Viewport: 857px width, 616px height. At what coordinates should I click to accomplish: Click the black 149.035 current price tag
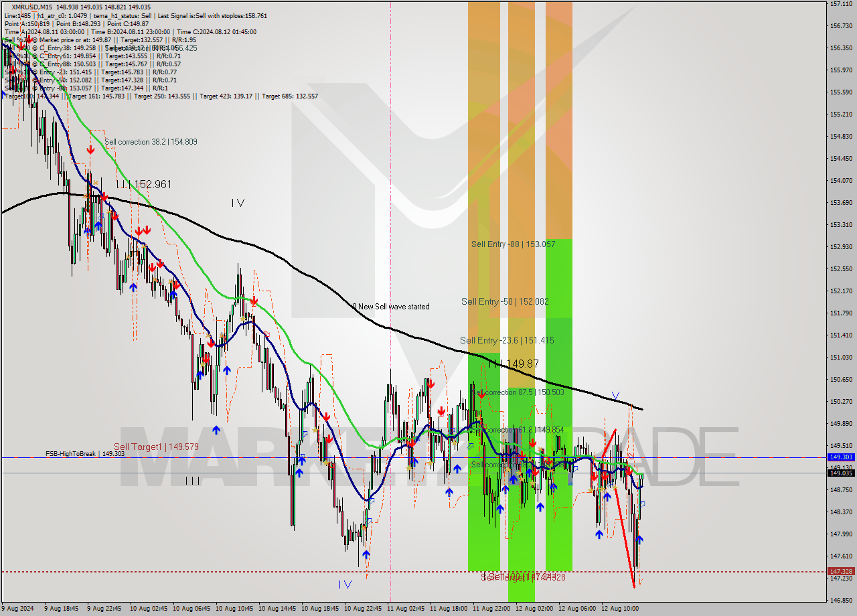(841, 473)
